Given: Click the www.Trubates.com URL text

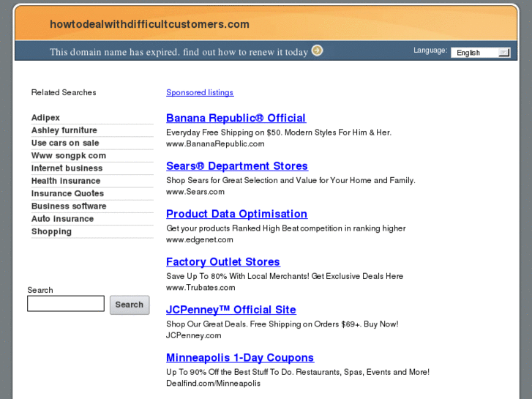Looking at the screenshot, I should (201, 287).
